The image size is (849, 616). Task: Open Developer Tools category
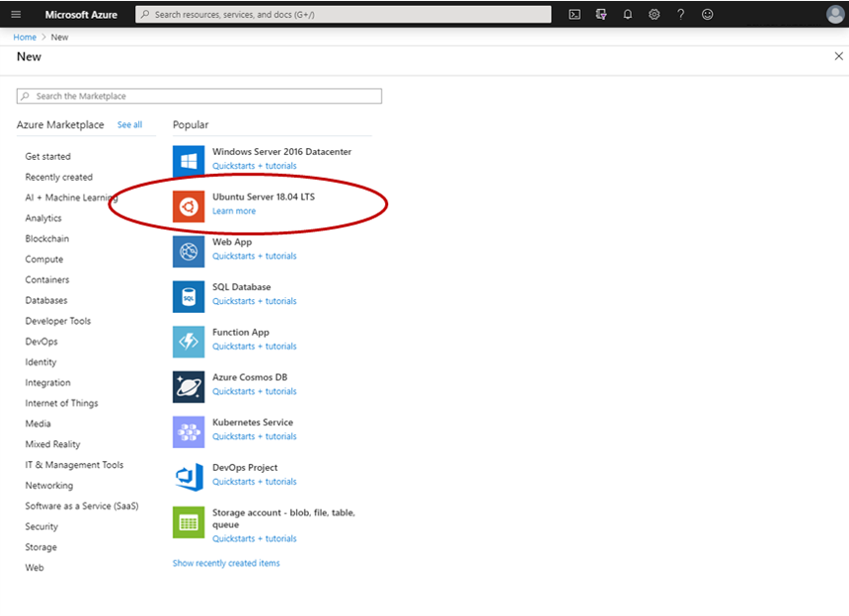58,321
